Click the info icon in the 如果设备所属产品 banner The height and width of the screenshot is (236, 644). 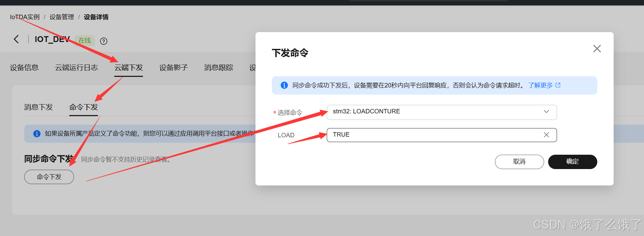[37, 134]
